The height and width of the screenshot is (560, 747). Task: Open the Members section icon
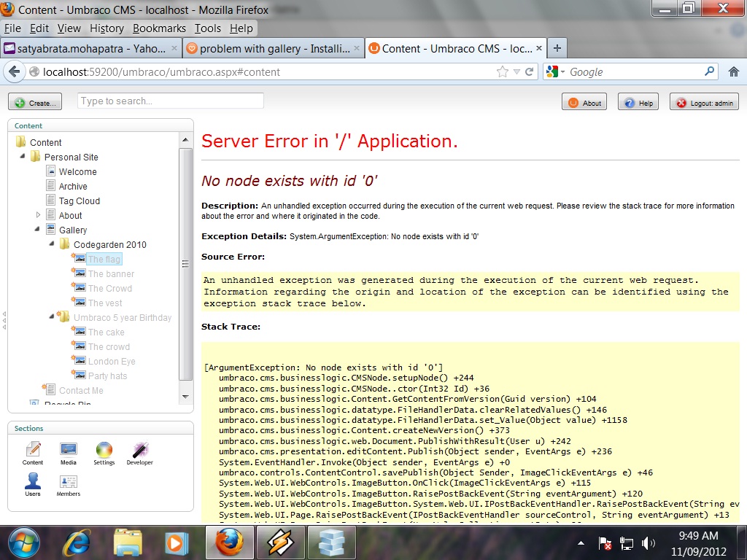68,485
